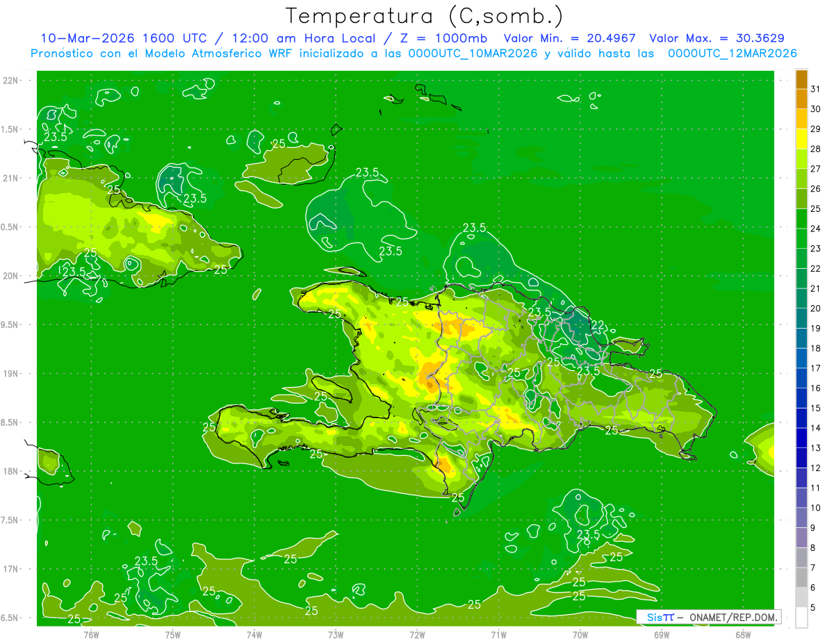Click the valid-until time "0000UTC_12MAR2026"
This screenshot has width=834, height=644.
pos(732,53)
